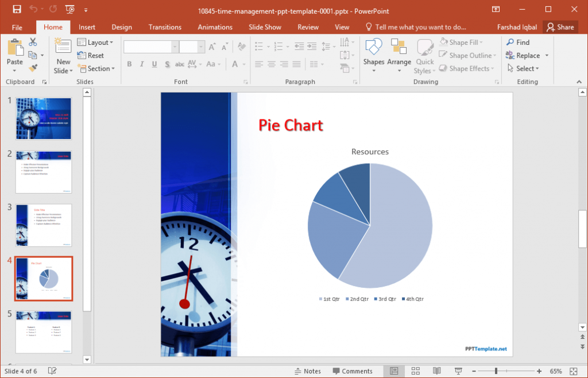Image resolution: width=588 pixels, height=378 pixels.
Task: Switch to Slide Sorter view in status bar
Action: (415, 371)
